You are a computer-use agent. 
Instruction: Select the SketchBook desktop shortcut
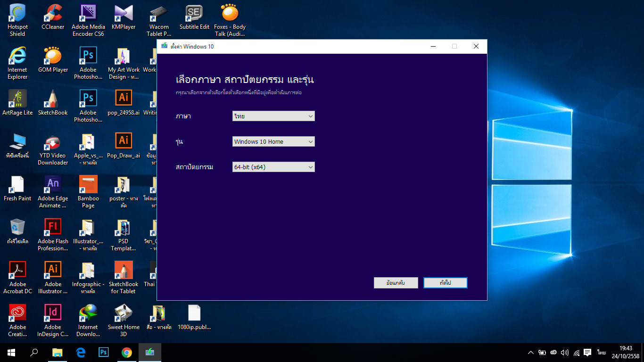pos(53,103)
